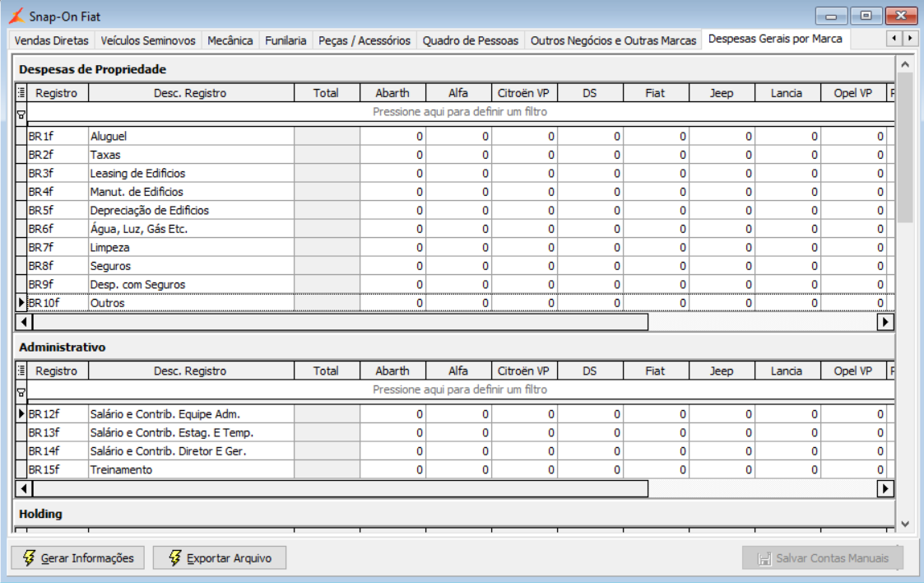The width and height of the screenshot is (924, 583).
Task: Select Desp. com Seguros row
Action: pos(191,284)
